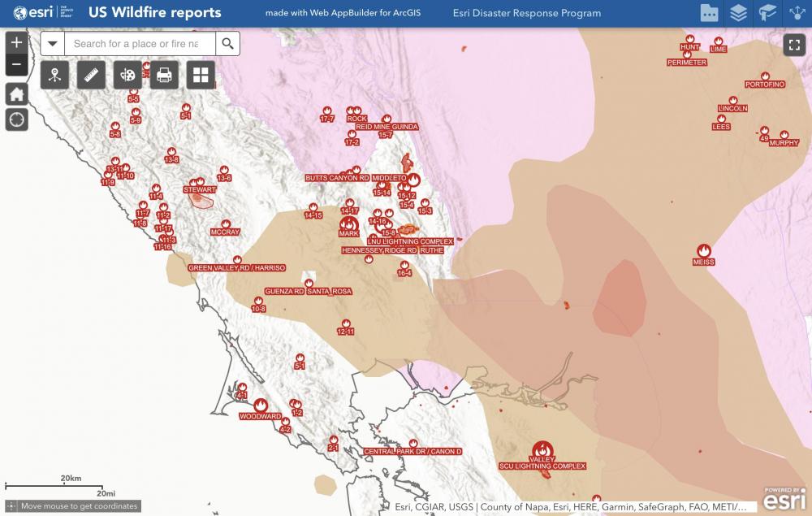Open the Measurement ruler tool
The height and width of the screenshot is (516, 812).
[91, 75]
